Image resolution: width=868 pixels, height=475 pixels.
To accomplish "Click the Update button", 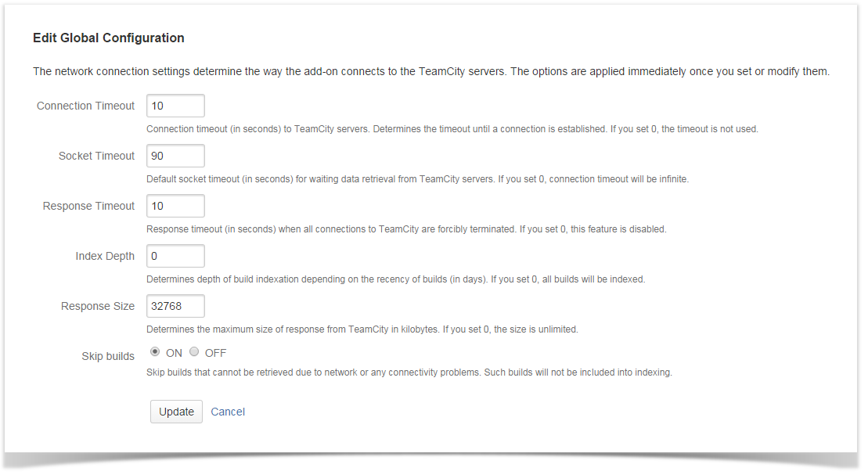I will tap(177, 412).
